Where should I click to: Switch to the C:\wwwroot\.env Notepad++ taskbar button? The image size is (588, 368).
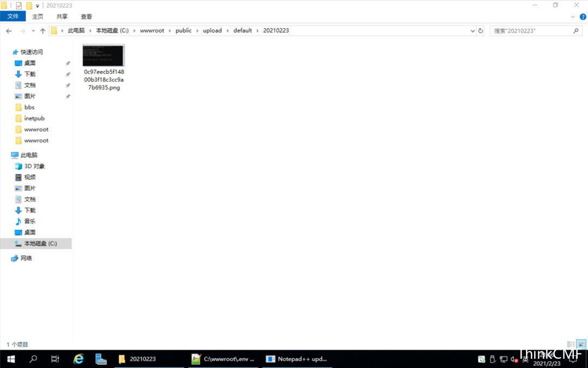[223, 359]
